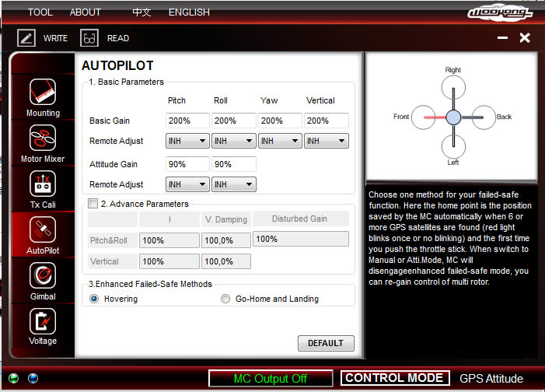Viewport: 545px width, 392px height.
Task: Click the READ glasses icon
Action: 89,37
